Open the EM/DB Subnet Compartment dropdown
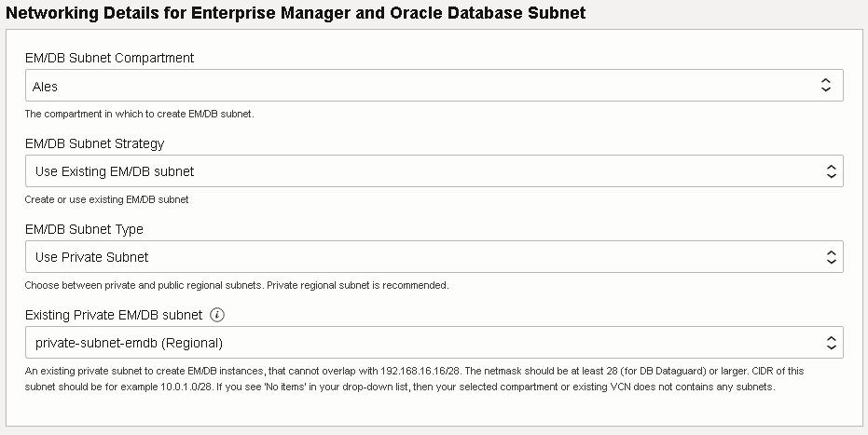The height and width of the screenshot is (435, 868). click(434, 86)
